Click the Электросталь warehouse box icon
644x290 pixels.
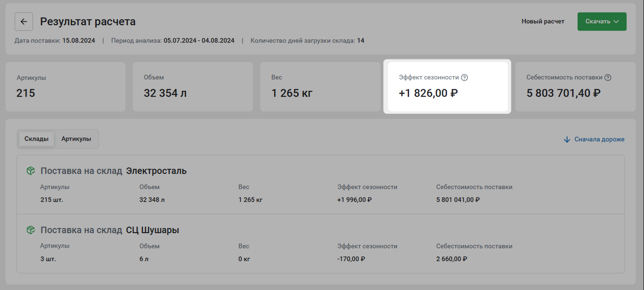click(31, 171)
